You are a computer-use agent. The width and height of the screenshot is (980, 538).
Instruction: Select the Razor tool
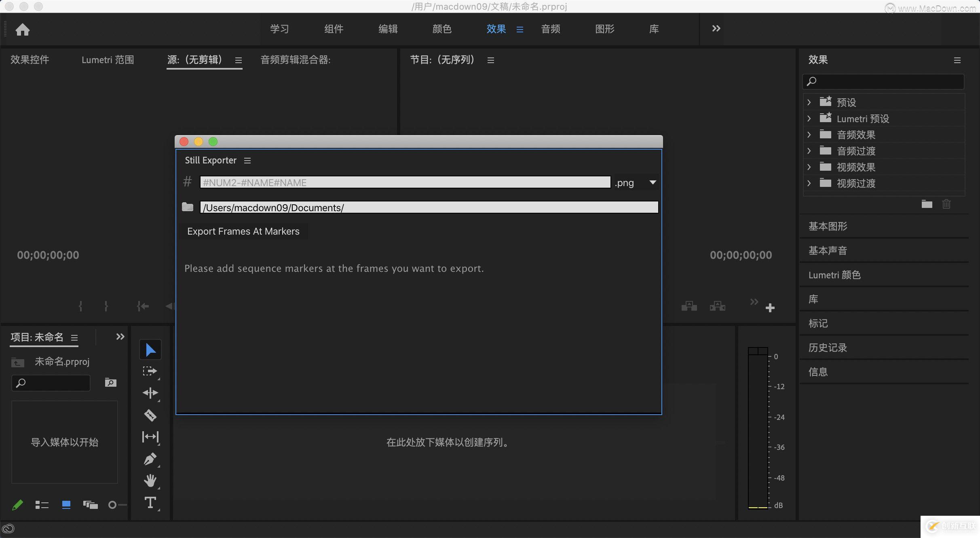(x=150, y=415)
